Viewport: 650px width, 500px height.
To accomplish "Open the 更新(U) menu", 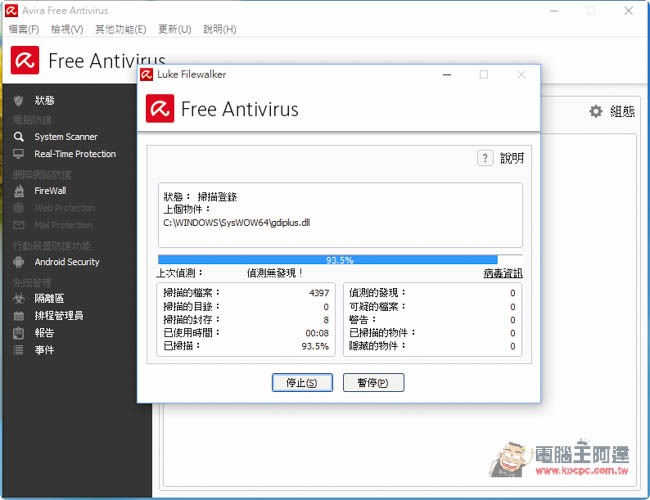I will 175,29.
